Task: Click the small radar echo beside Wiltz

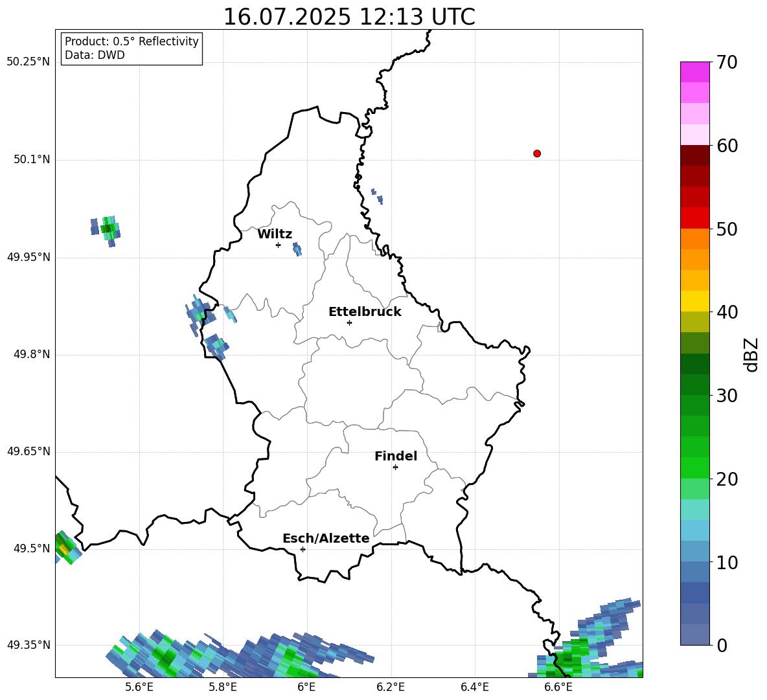Action: 297,249
